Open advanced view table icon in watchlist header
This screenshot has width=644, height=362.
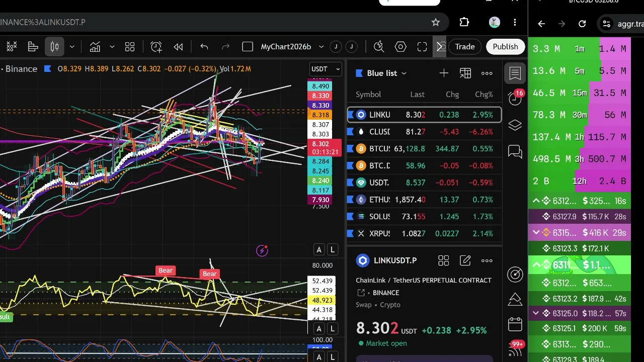coord(465,73)
